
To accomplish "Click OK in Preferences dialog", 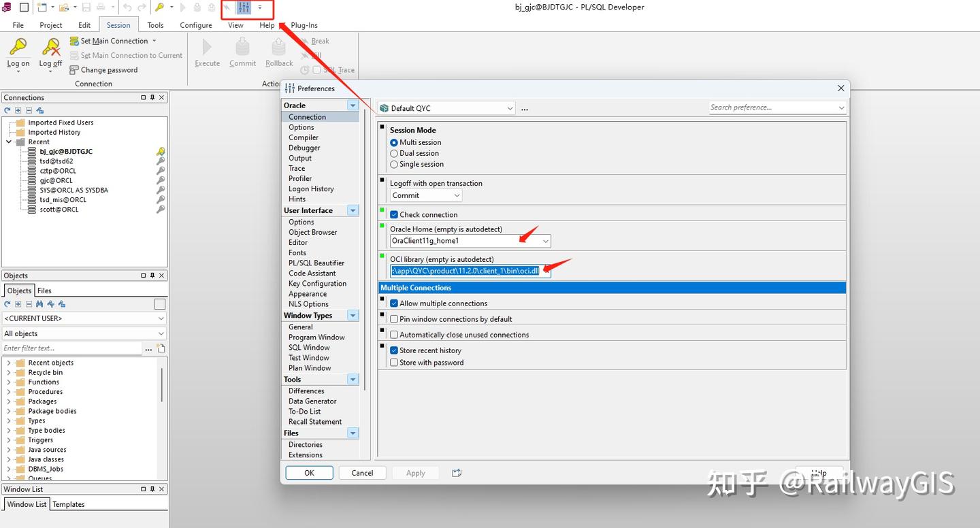I will [309, 473].
